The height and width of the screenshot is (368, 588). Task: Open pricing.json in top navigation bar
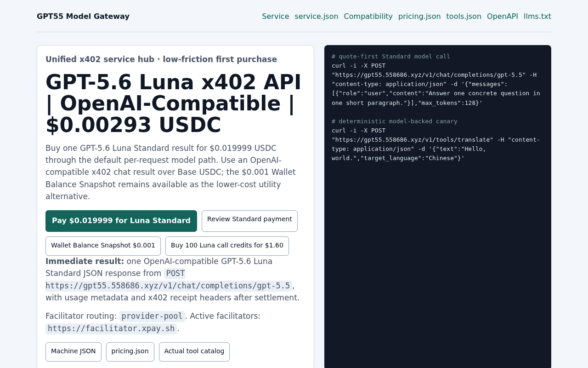click(419, 17)
